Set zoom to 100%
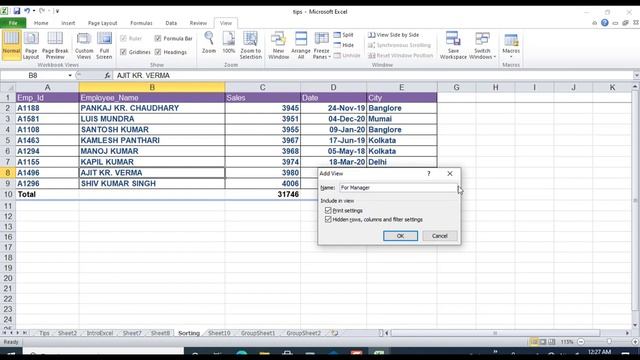640x360 pixels. 229,43
